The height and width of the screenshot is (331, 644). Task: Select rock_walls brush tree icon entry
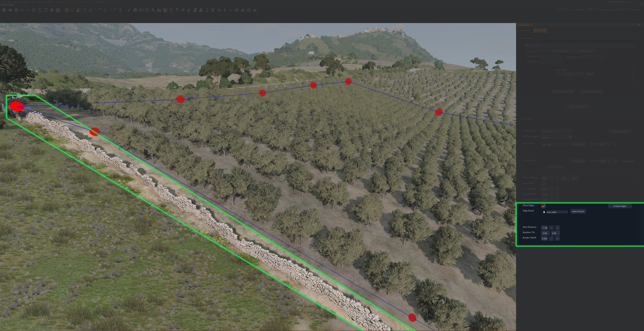point(544,212)
